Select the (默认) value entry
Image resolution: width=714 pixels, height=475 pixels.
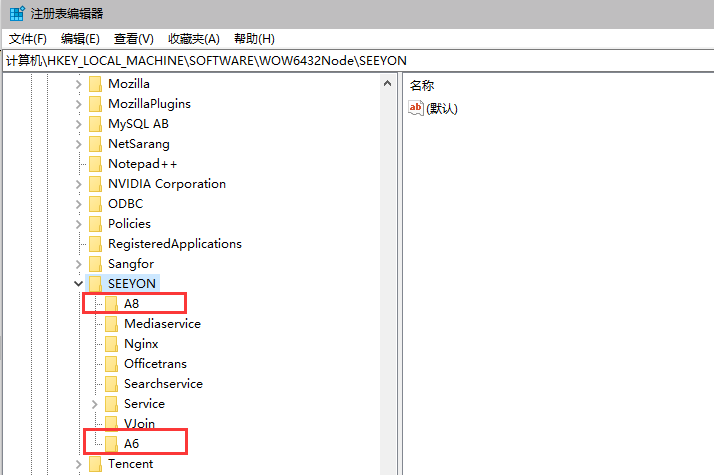point(442,108)
